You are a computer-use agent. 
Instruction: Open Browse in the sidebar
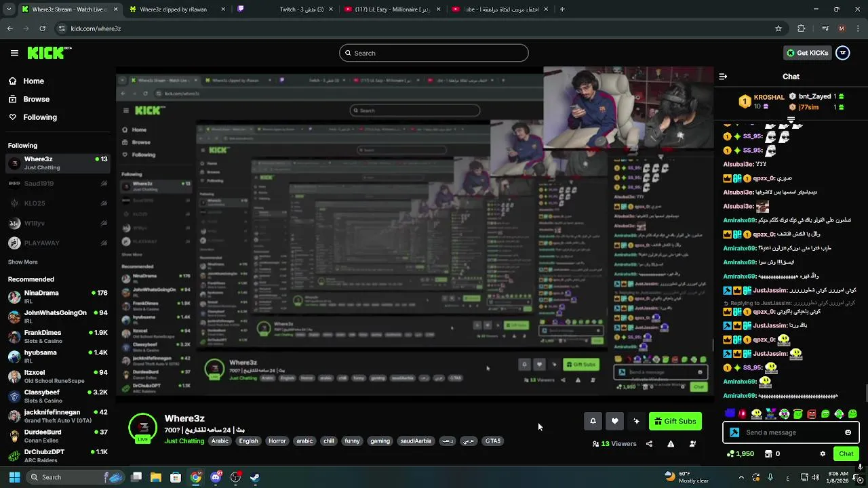coord(36,99)
